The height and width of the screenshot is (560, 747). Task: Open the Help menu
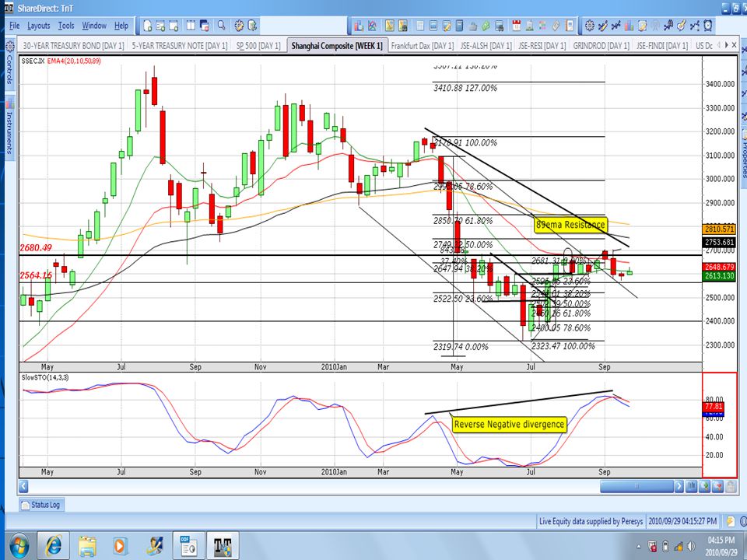coord(121,26)
